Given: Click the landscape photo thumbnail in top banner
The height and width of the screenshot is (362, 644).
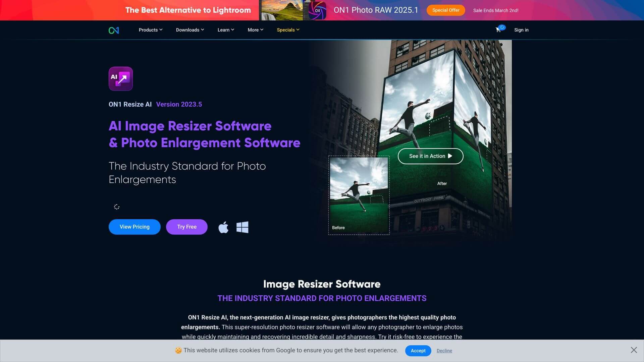Looking at the screenshot, I should click(282, 10).
